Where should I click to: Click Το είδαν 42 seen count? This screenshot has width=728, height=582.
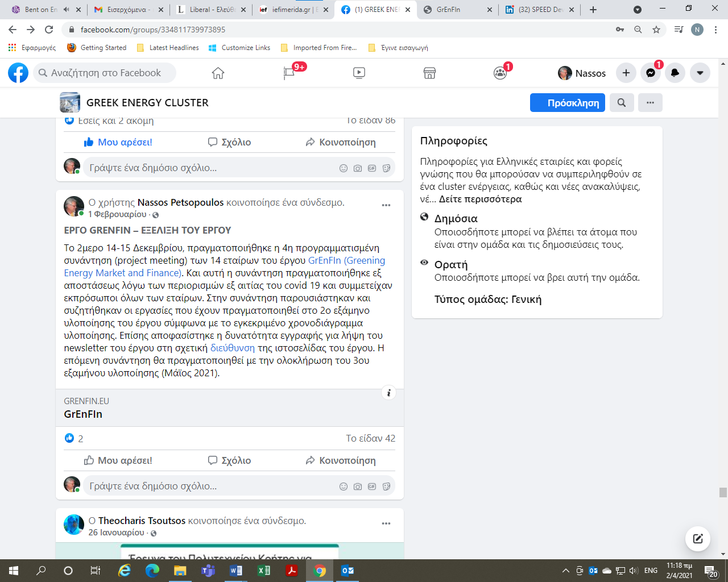tap(370, 438)
